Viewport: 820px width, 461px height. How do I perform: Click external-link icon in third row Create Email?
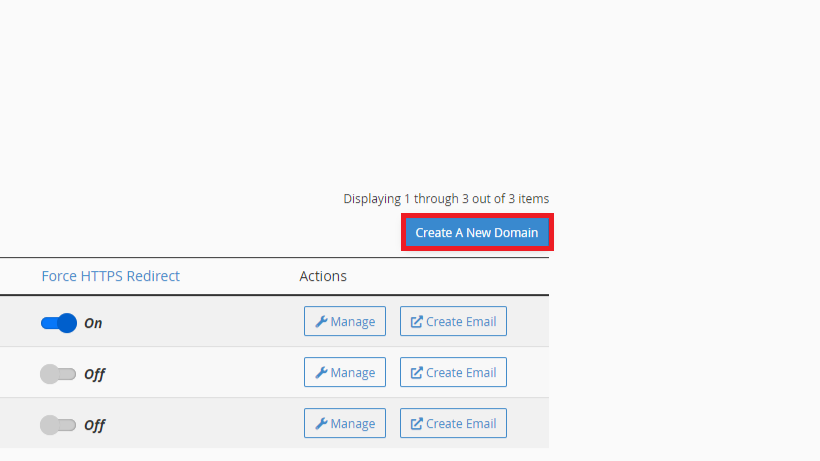point(416,423)
